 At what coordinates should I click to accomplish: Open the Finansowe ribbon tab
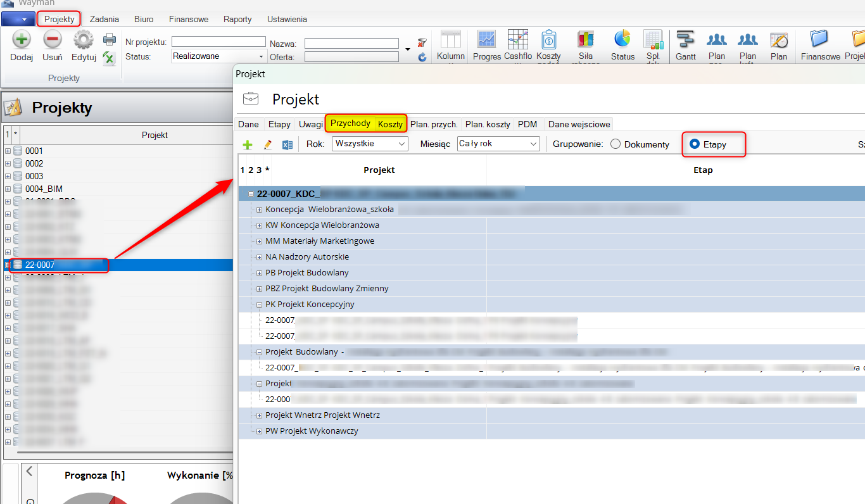pos(189,19)
